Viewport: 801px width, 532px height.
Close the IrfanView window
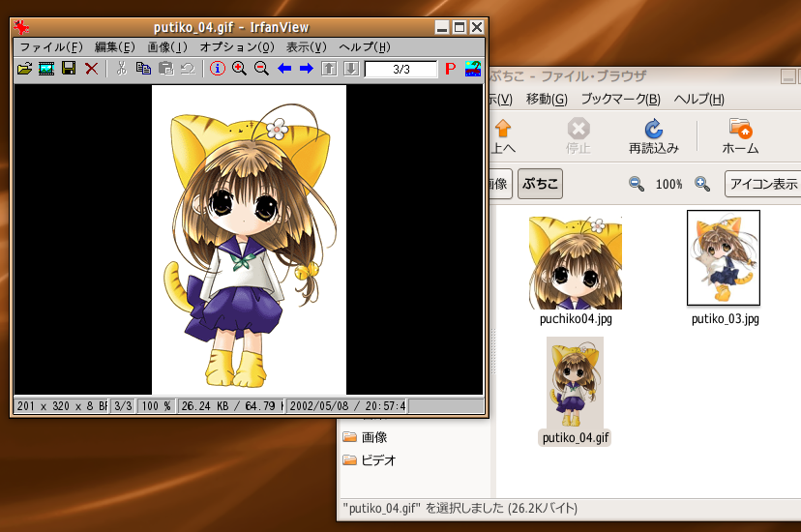click(x=477, y=27)
